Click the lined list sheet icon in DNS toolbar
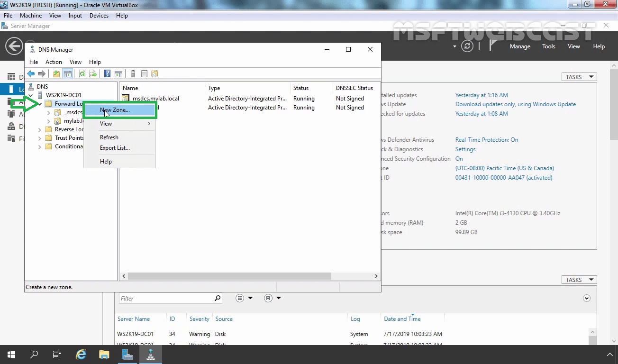 tap(144, 74)
